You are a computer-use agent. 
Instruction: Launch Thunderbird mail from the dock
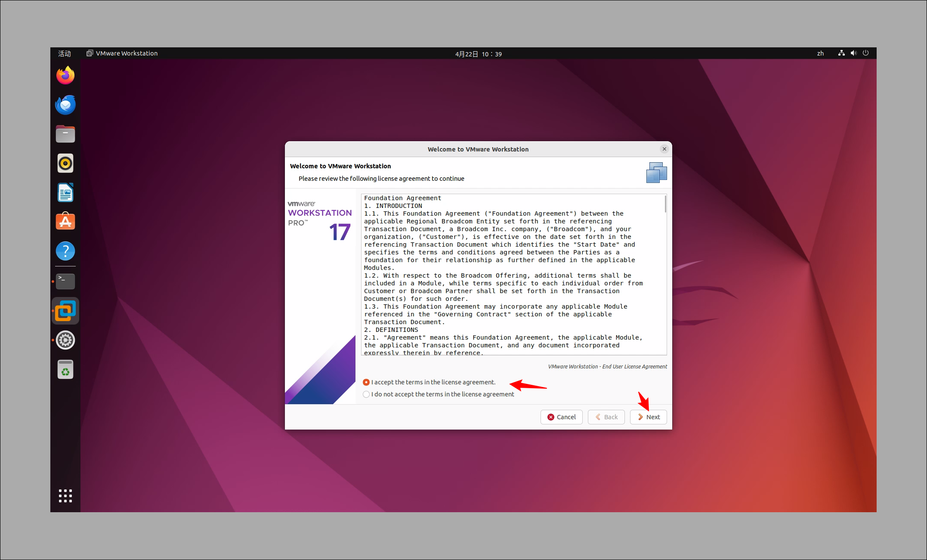65,105
